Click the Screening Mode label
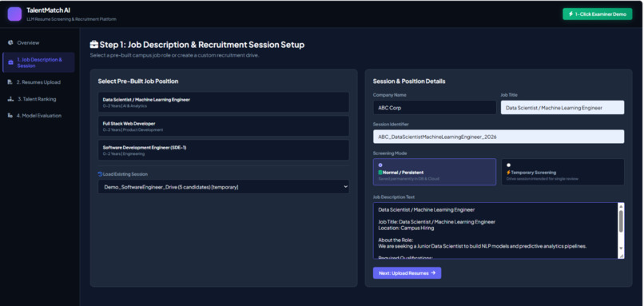 point(390,153)
